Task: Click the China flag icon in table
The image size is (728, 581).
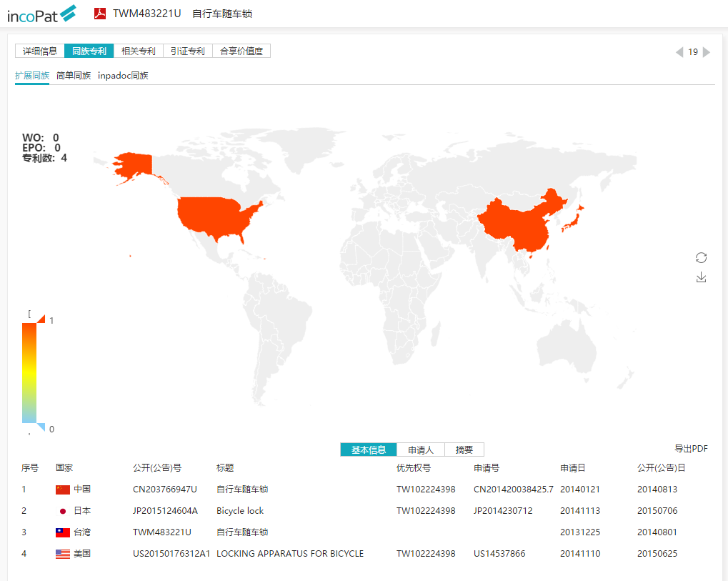Action: (x=63, y=490)
